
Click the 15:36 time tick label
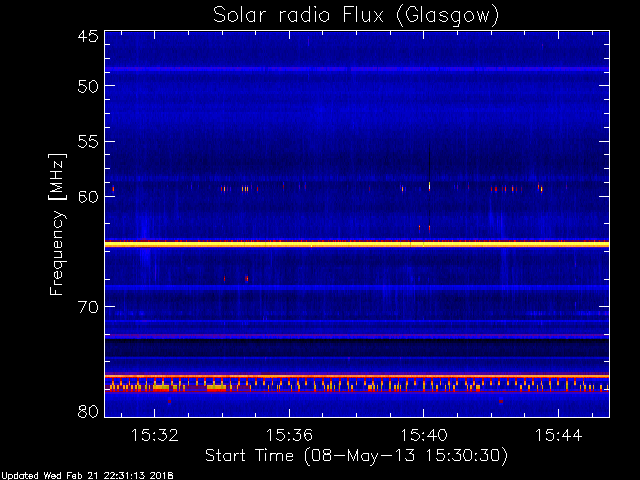point(289,435)
